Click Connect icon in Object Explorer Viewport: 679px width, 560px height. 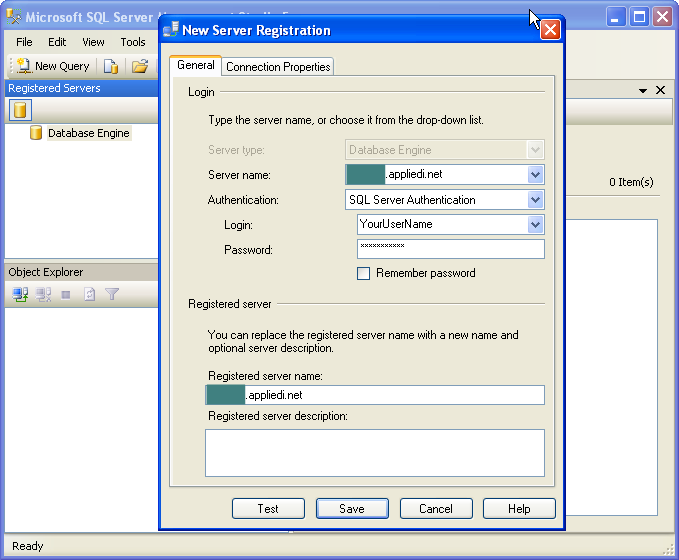click(20, 295)
